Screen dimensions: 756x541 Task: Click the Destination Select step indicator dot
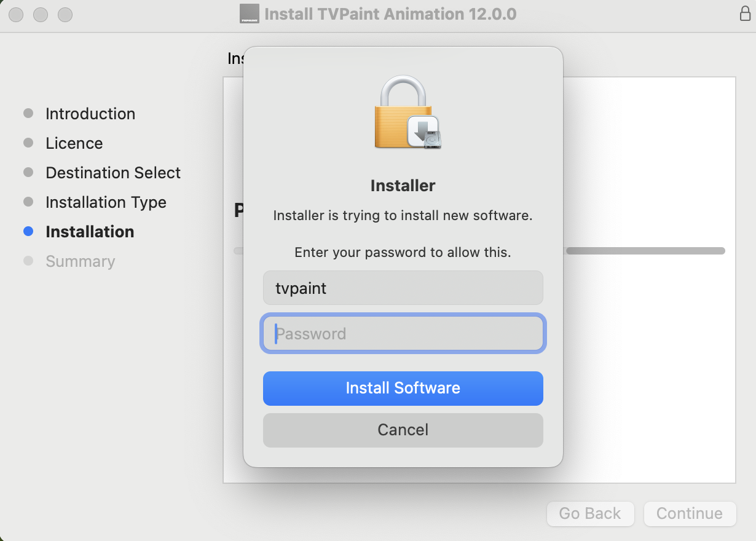point(28,172)
